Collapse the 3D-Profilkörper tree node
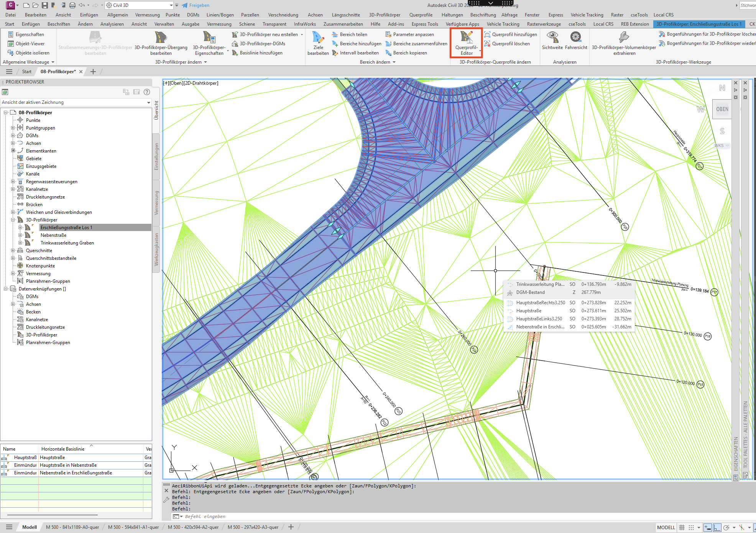Image resolution: width=756 pixels, height=533 pixels. click(13, 220)
